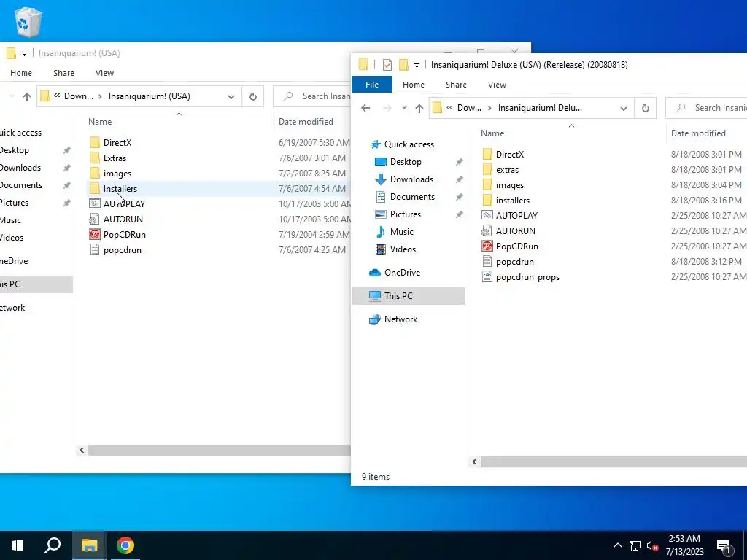
Task: Sort by Date modified in Deluxe window
Action: (698, 133)
